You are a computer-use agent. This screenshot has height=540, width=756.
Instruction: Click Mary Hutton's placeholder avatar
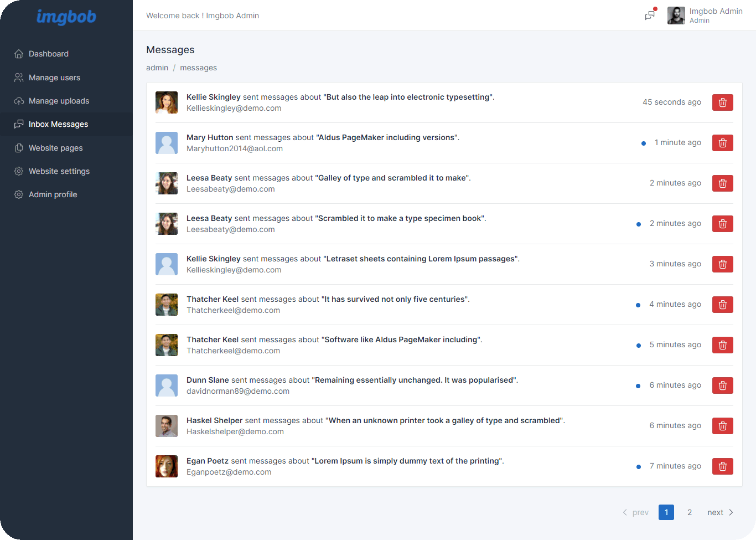tap(167, 143)
